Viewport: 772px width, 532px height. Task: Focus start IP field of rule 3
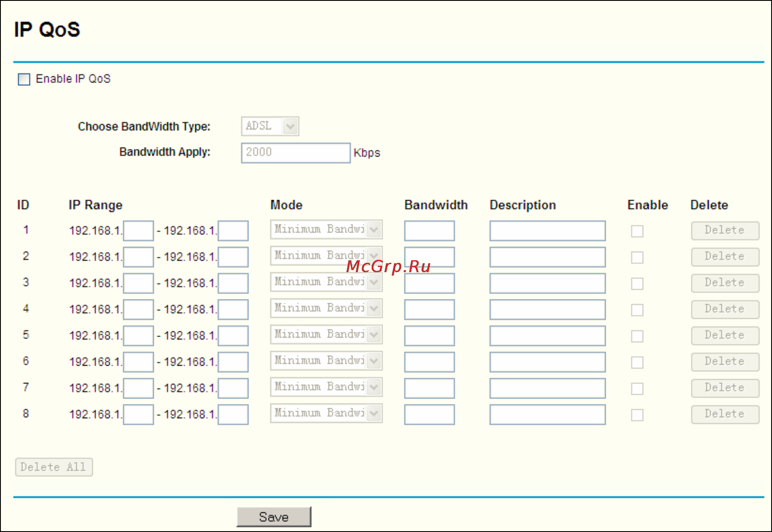138,283
